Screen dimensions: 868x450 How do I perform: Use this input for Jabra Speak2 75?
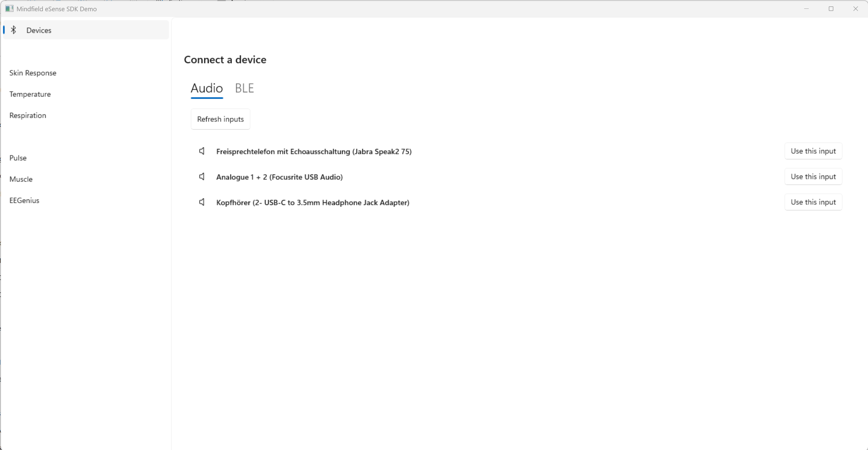pos(813,151)
